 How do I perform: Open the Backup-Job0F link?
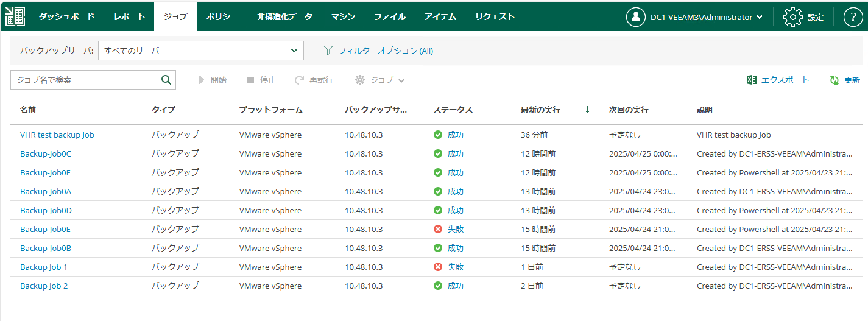pos(45,172)
